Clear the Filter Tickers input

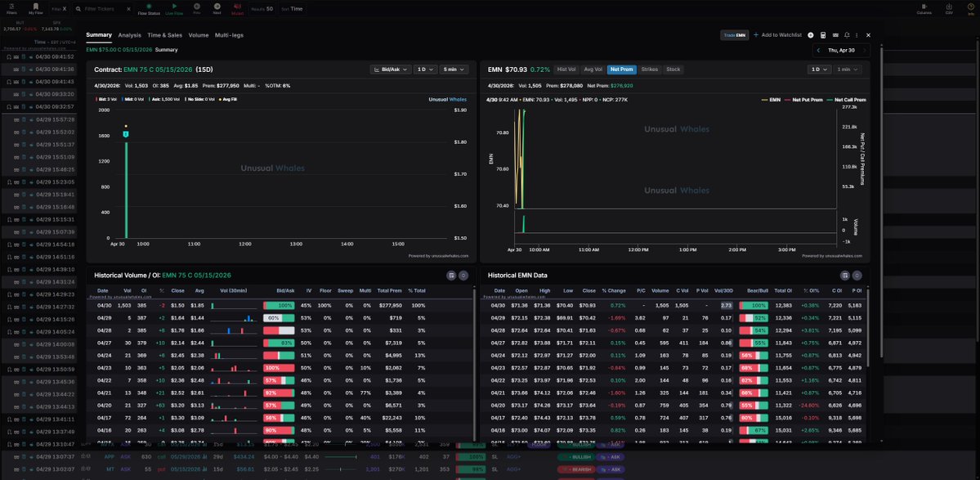(x=128, y=9)
